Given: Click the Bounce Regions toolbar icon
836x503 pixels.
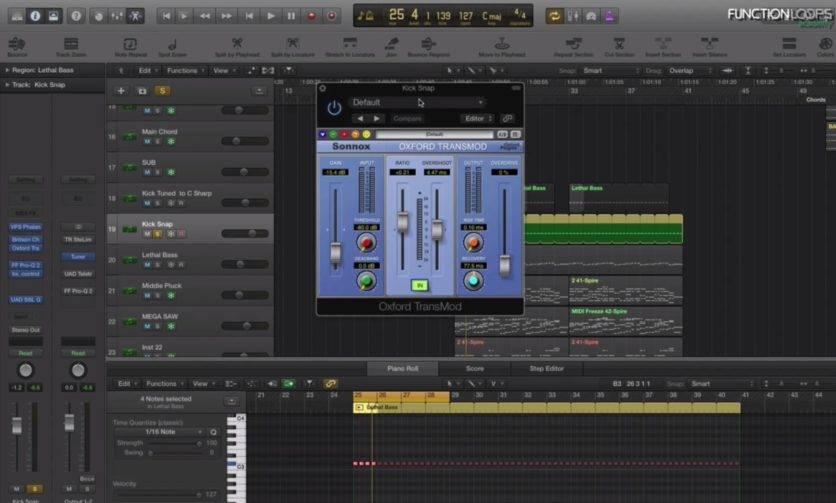Looking at the screenshot, I should (x=430, y=44).
